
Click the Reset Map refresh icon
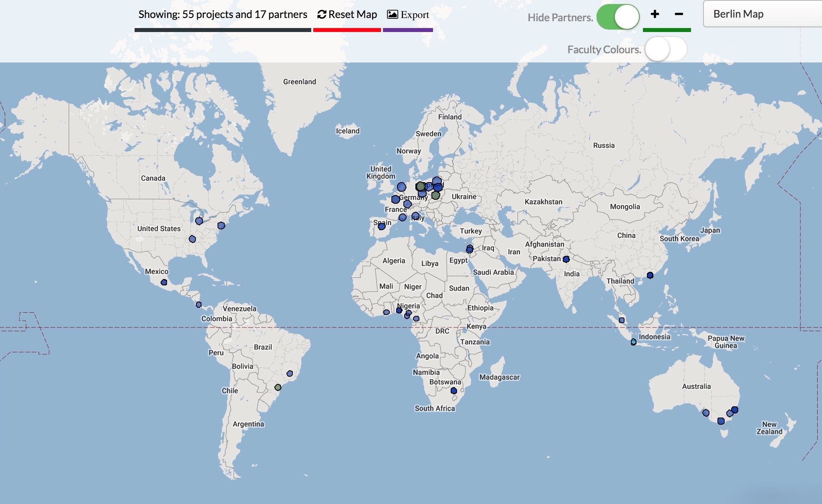point(322,15)
